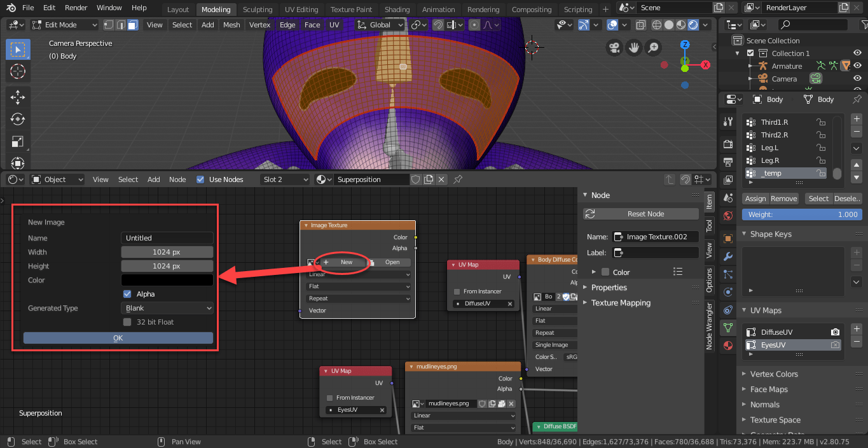Viewport: 868px width, 448px height.
Task: Click the camera view toggle icon
Action: pos(614,48)
